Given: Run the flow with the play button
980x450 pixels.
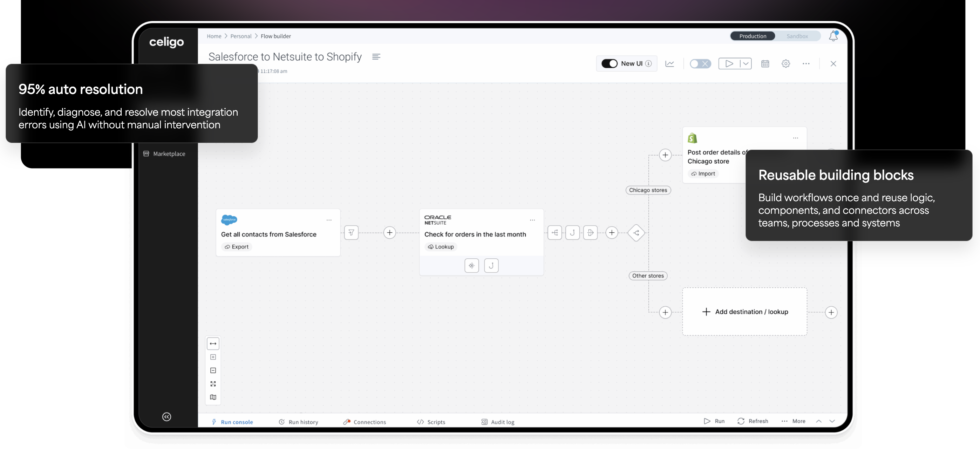Looking at the screenshot, I should pos(729,63).
